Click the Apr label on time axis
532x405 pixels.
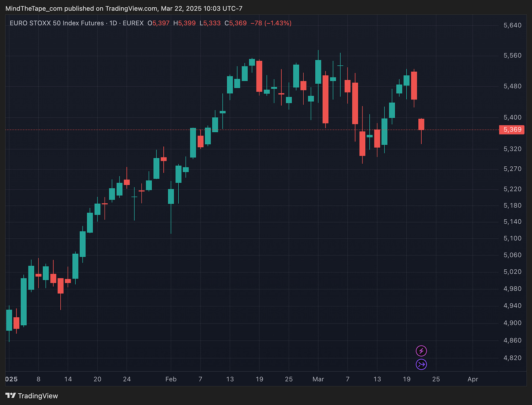(x=473, y=379)
